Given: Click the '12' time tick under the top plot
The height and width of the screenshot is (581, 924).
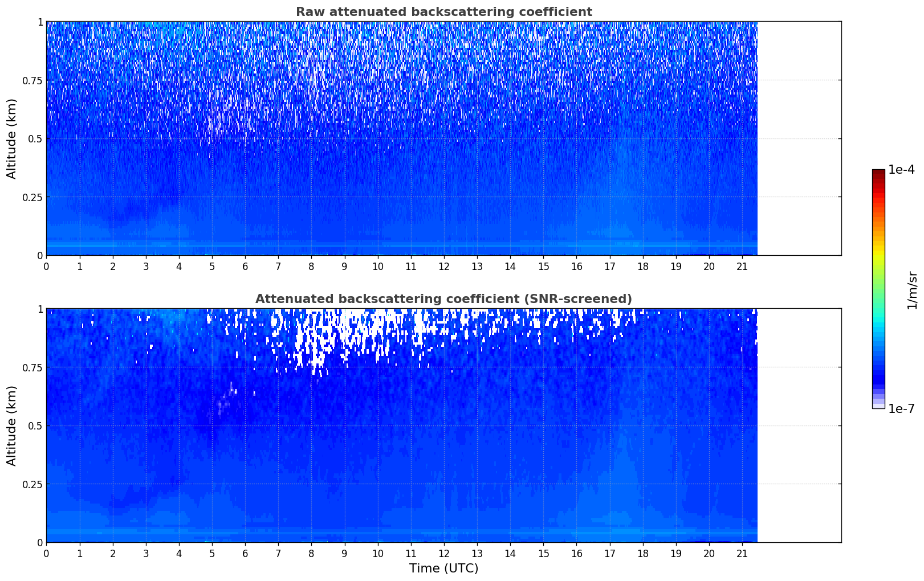Looking at the screenshot, I should coord(444,267).
